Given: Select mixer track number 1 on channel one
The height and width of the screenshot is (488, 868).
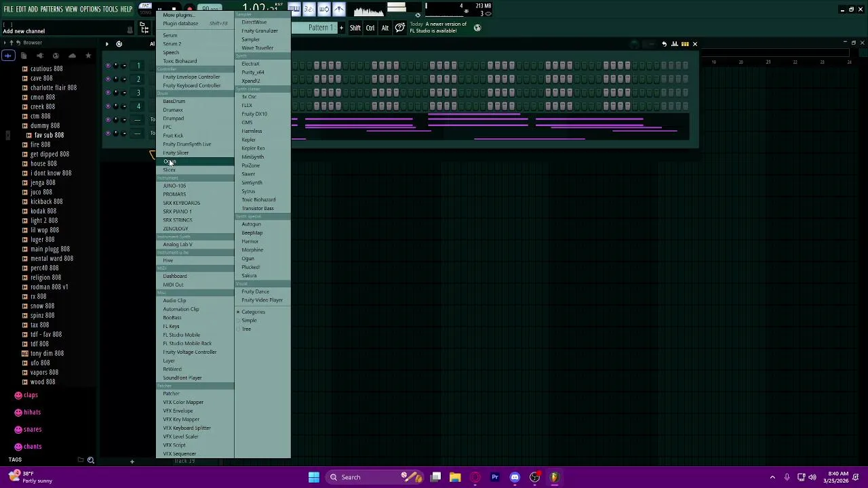Looking at the screenshot, I should 138,66.
